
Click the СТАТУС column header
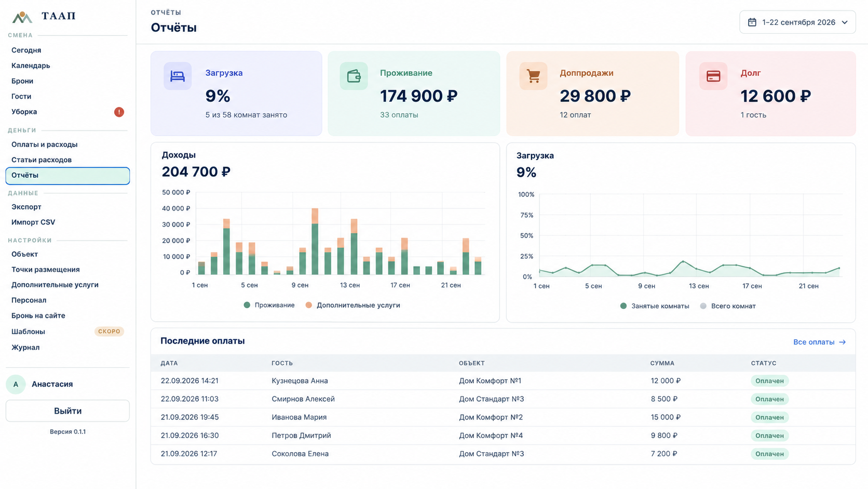(x=764, y=363)
